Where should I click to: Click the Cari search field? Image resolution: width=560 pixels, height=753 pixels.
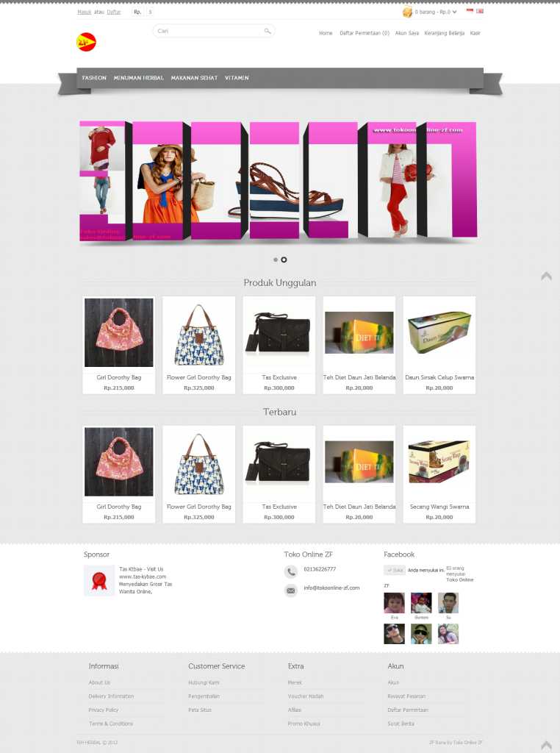point(208,31)
